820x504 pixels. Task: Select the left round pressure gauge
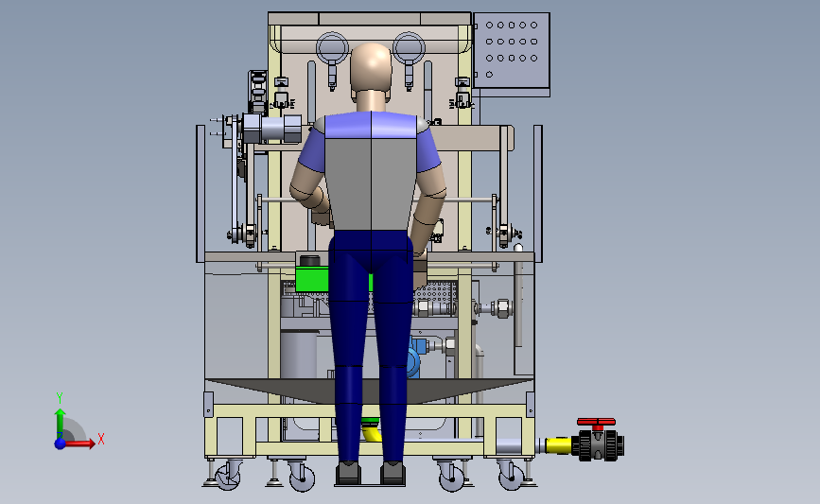(333, 48)
